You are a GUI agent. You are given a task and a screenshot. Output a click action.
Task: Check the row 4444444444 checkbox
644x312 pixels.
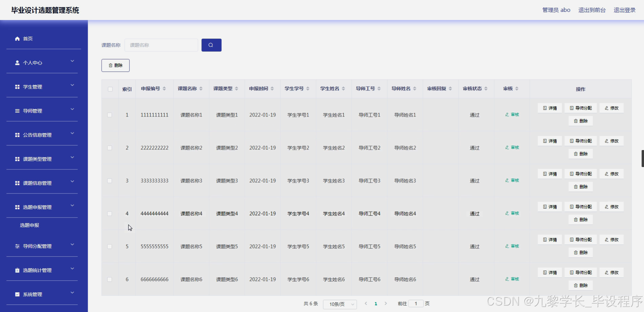click(x=110, y=213)
